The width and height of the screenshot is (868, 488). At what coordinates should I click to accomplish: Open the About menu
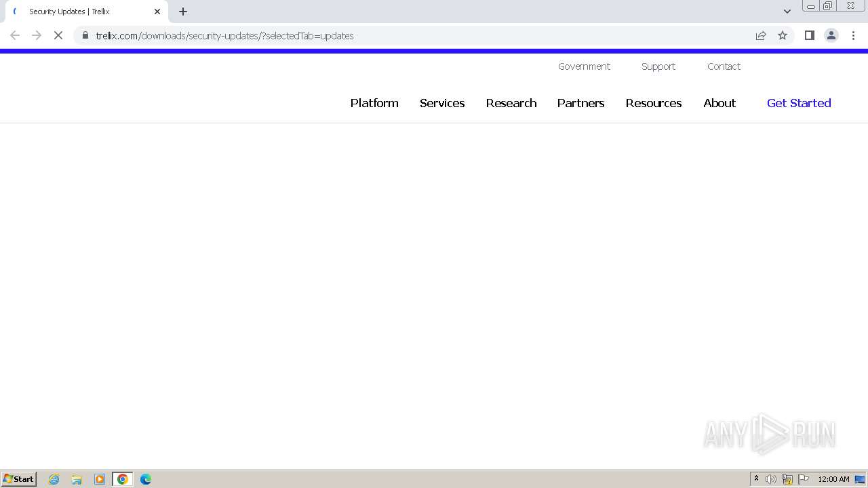[x=719, y=103]
